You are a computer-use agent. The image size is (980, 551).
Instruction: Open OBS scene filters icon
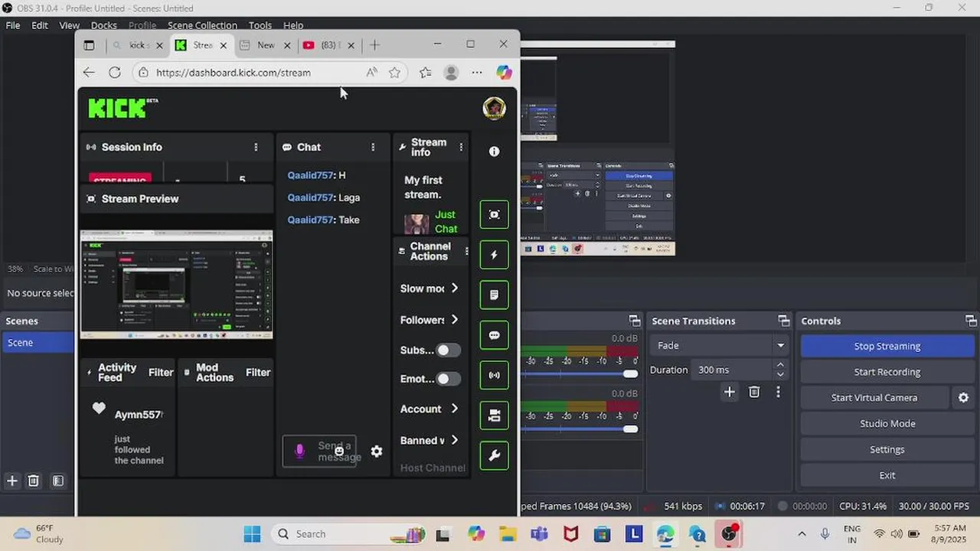(57, 481)
